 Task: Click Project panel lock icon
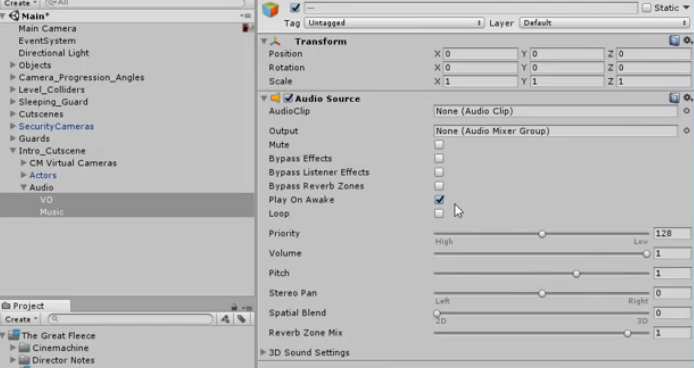coord(234,306)
